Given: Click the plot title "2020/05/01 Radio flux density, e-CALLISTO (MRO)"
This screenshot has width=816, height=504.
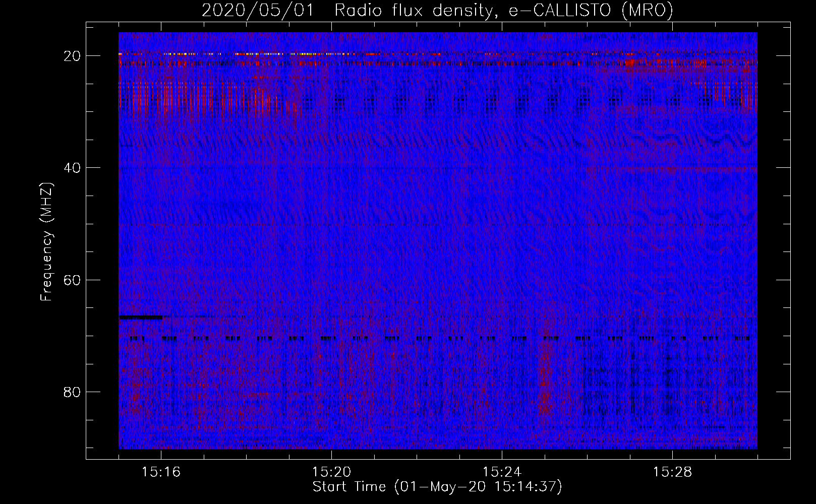Looking at the screenshot, I should 437,10.
